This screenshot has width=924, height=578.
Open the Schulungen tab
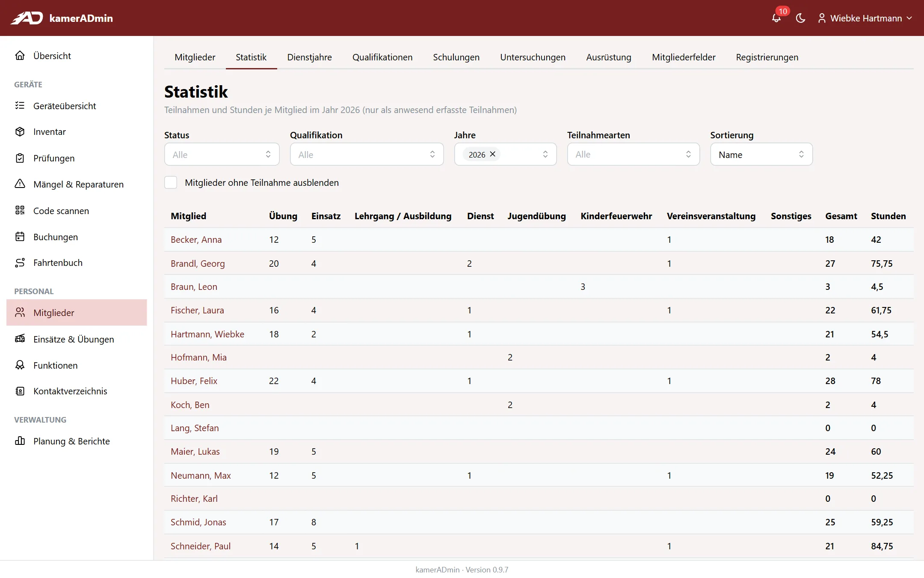[456, 57]
